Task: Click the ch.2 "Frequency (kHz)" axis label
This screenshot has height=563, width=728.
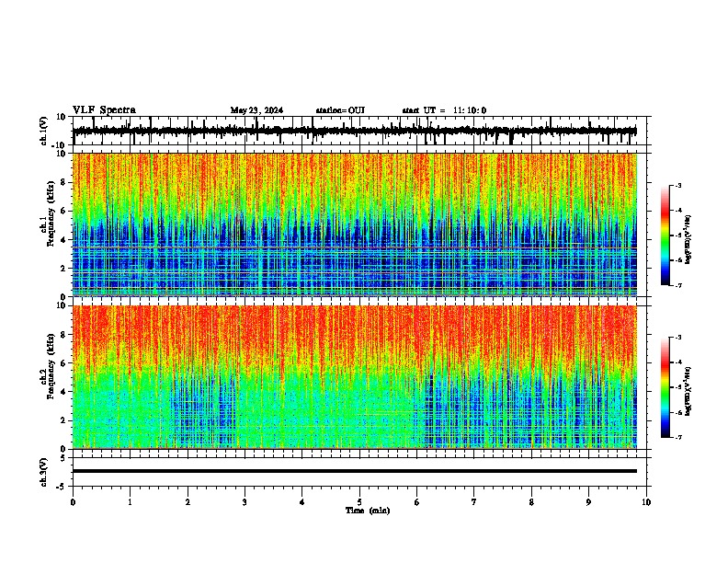Action: (x=51, y=366)
